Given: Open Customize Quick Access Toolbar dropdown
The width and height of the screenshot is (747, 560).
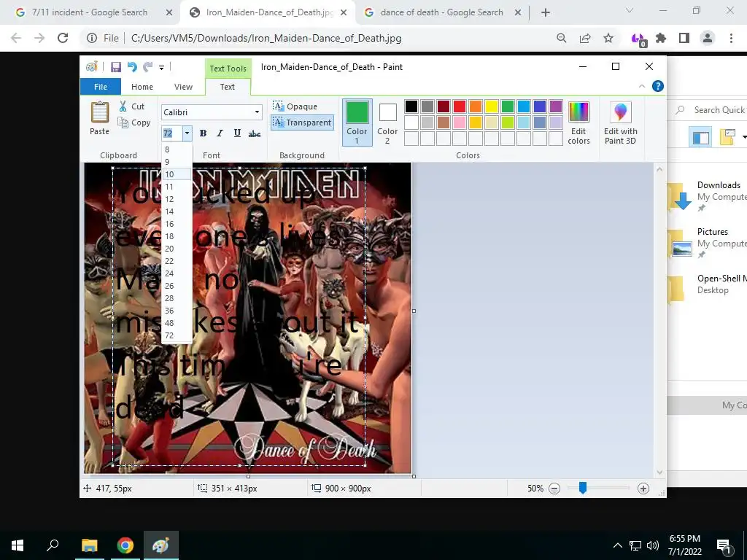Looking at the screenshot, I should [x=161, y=68].
